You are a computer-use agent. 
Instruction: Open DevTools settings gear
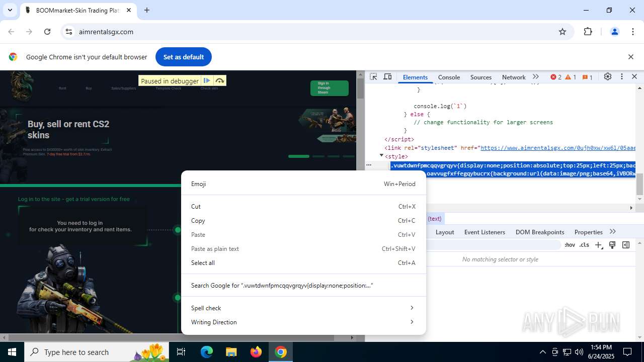(x=608, y=77)
